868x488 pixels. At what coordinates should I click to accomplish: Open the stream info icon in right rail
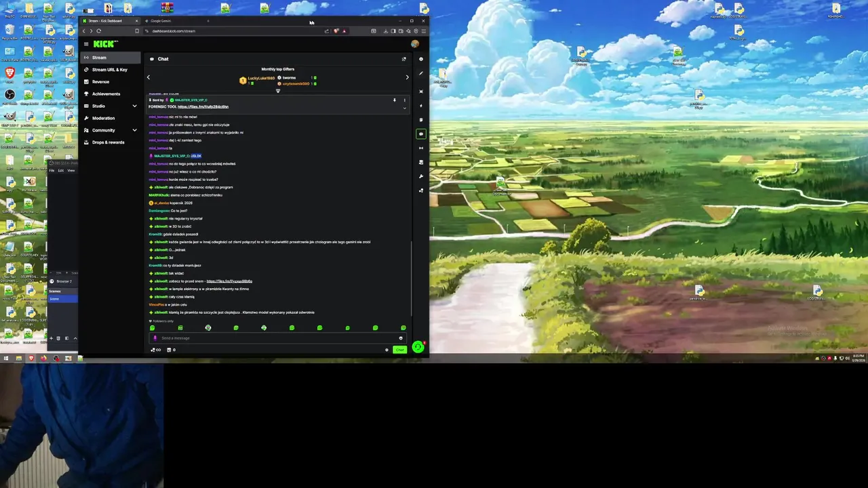(x=421, y=59)
